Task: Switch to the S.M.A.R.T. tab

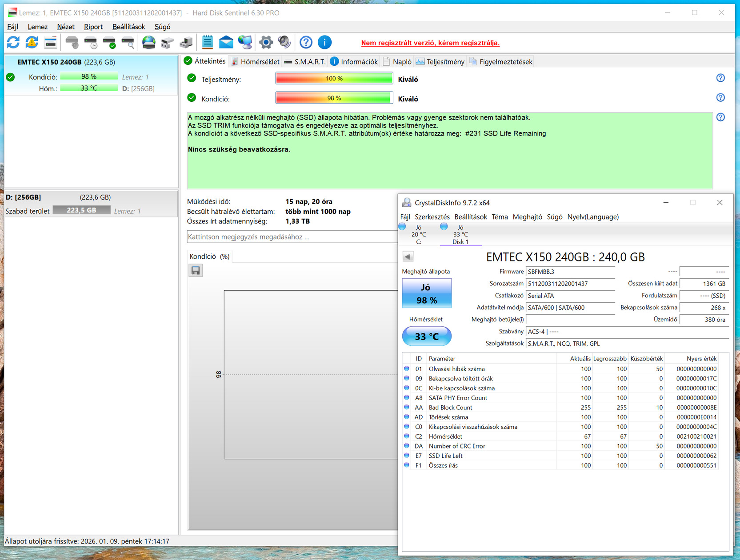Action: click(x=305, y=61)
